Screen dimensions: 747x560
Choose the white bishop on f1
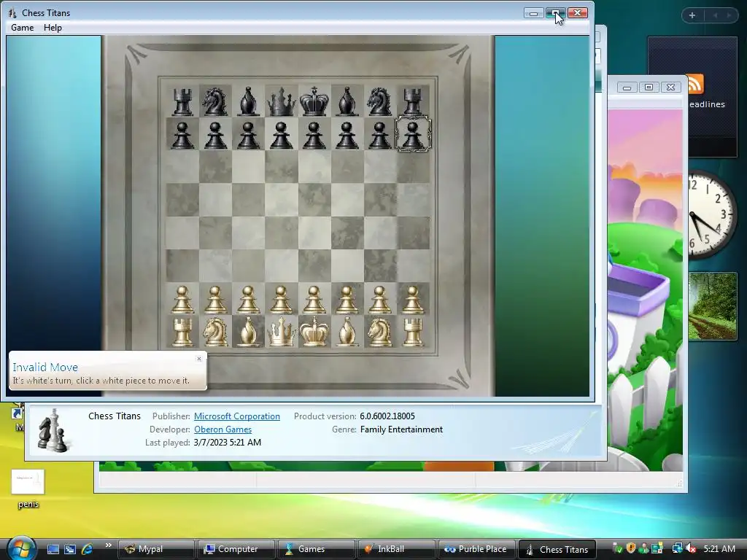347,332
